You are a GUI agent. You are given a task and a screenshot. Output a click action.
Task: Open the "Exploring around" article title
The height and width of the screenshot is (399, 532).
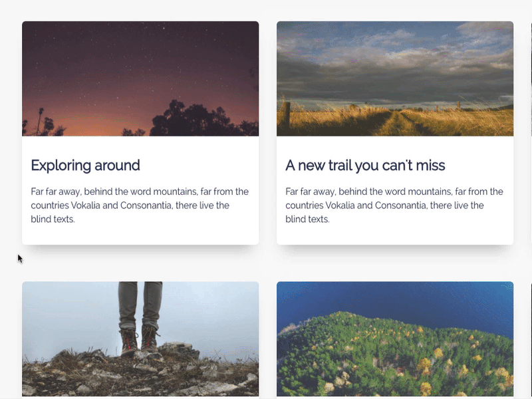[85, 166]
